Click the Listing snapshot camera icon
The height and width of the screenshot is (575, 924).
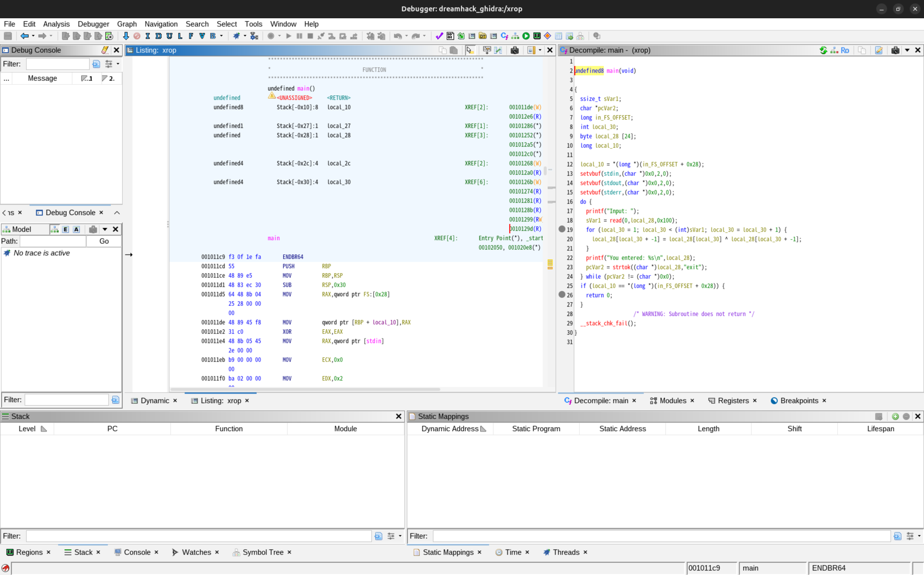point(515,50)
